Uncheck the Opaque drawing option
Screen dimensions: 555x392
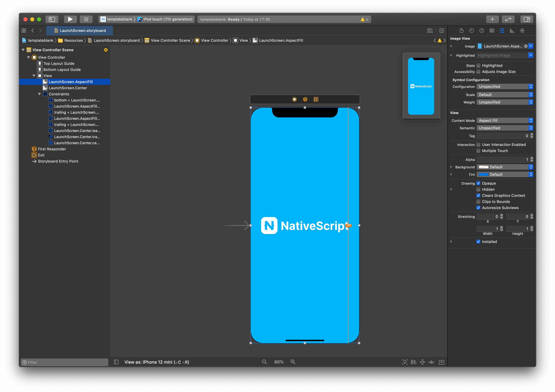(478, 183)
